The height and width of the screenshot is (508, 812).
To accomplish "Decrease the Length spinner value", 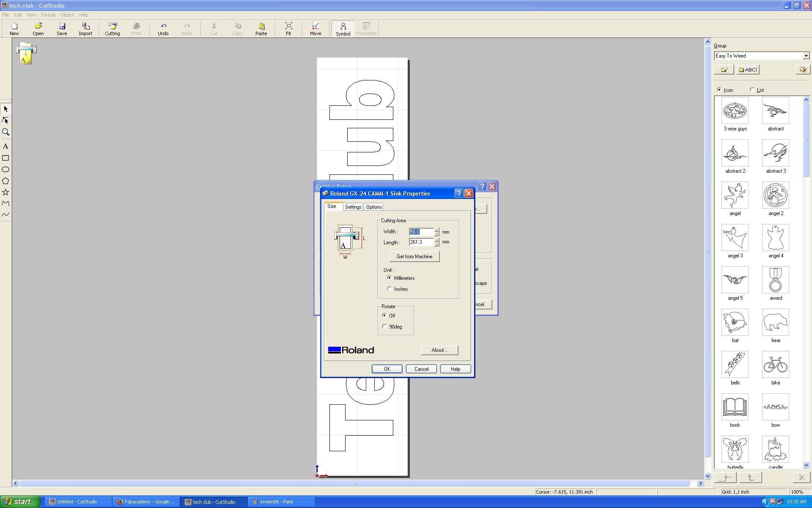I will 437,244.
